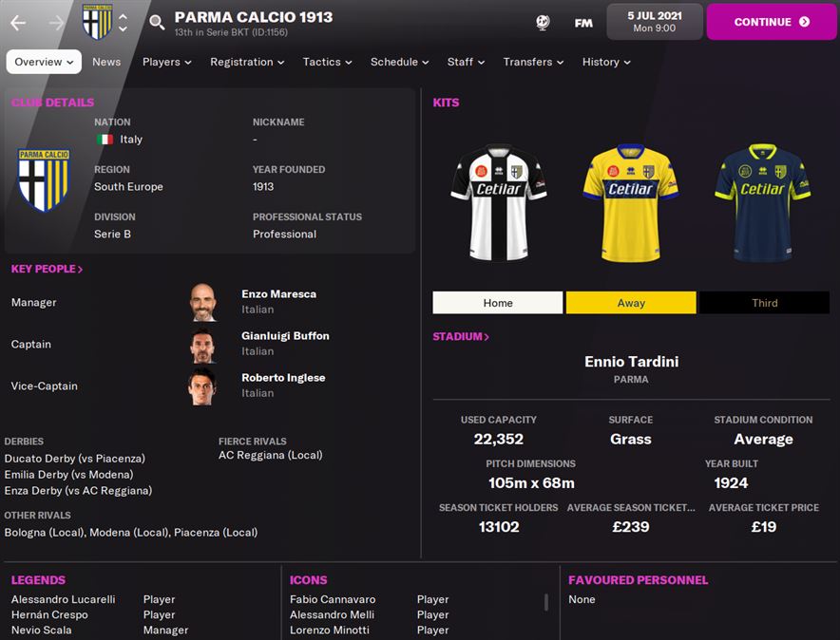840x640 pixels.
Task: Open the Key People link
Action: [47, 269]
